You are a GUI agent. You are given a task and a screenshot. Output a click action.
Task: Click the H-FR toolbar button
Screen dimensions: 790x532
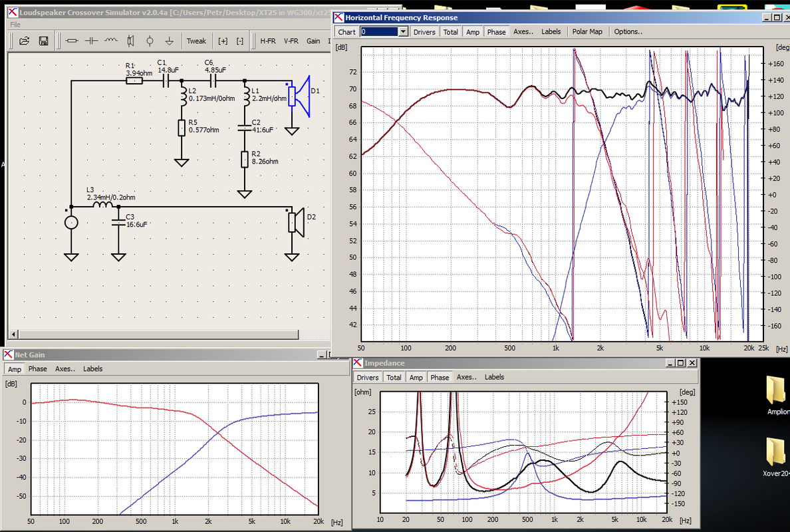[x=267, y=41]
